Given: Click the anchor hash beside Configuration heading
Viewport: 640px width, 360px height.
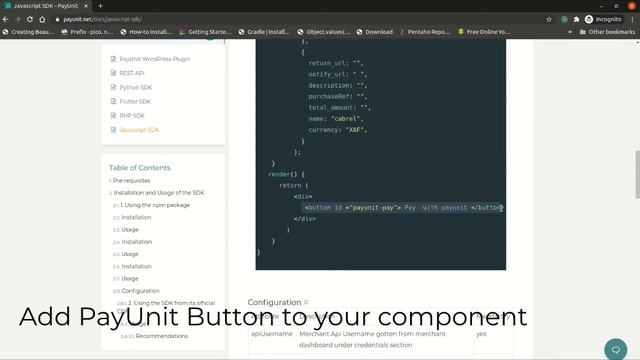Looking at the screenshot, I should 306,302.
